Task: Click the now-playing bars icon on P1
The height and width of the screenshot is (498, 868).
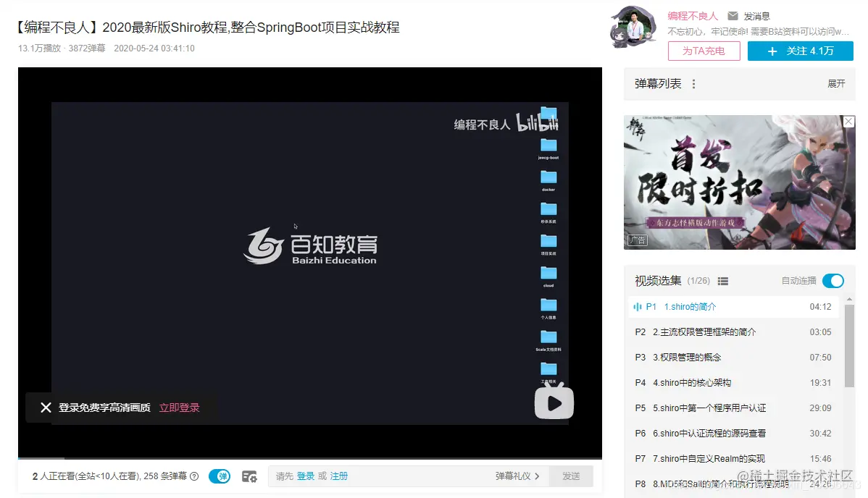Action: [x=638, y=307]
